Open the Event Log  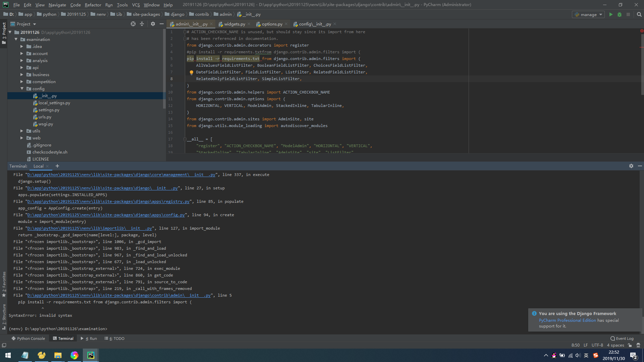coord(622,338)
